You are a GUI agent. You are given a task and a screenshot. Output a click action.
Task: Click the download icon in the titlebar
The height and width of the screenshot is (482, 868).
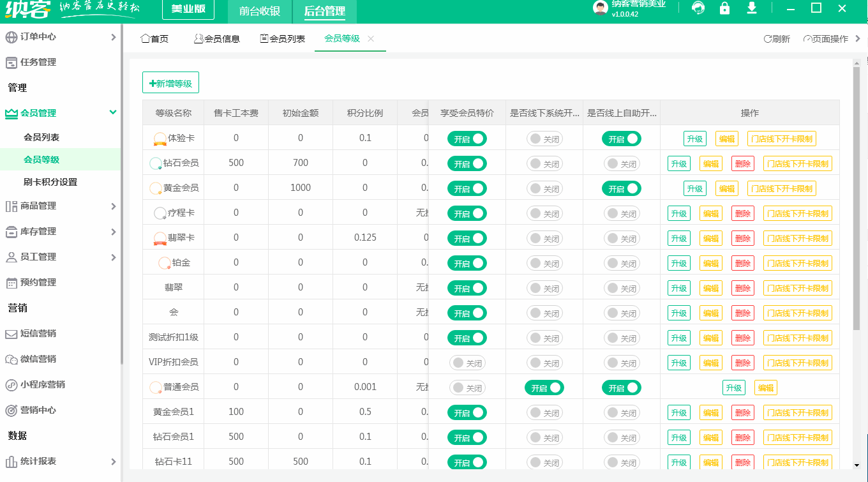pyautogui.click(x=752, y=8)
